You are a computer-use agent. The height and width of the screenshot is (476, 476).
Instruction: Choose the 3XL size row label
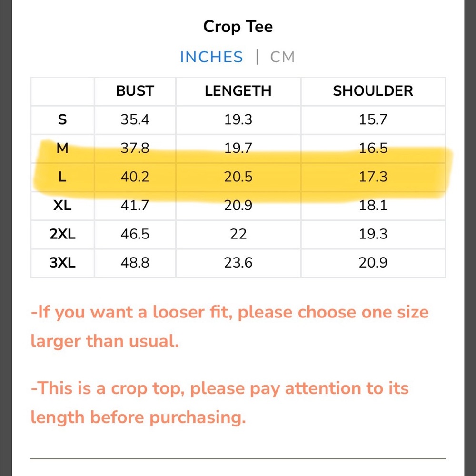(62, 263)
